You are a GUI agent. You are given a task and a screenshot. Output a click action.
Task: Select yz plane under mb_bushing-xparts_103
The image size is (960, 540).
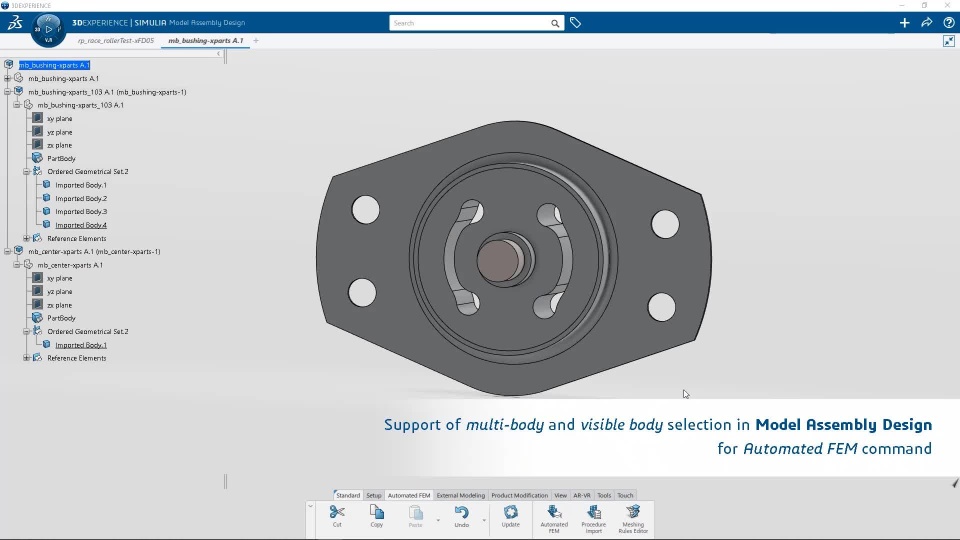pos(59,132)
